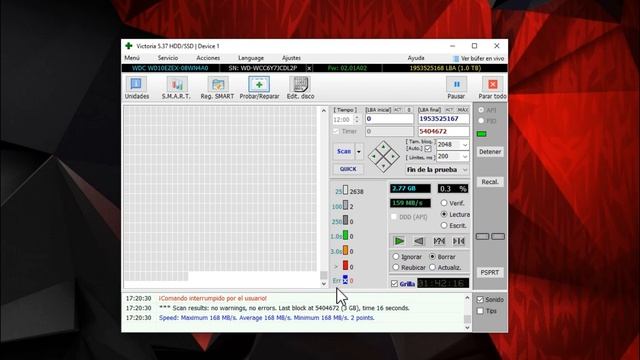Click the right arrow of the diamond navigator
This screenshot has height=360, width=640.
(393, 156)
